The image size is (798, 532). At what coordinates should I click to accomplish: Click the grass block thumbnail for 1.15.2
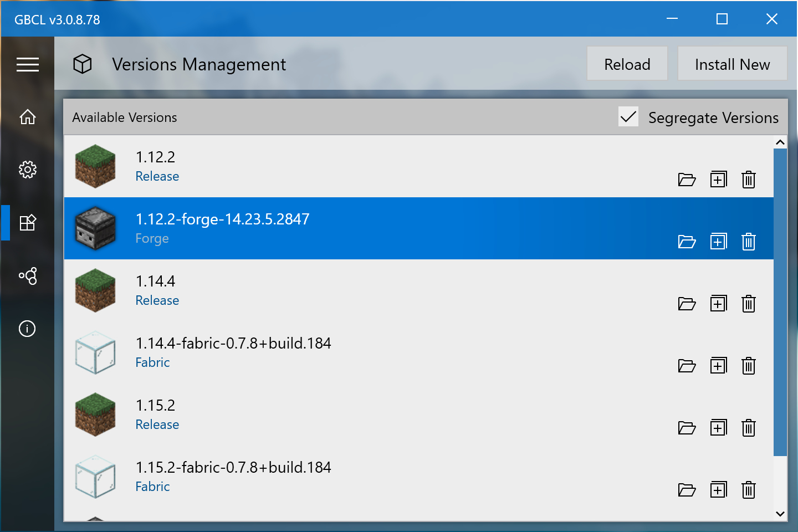[95, 415]
